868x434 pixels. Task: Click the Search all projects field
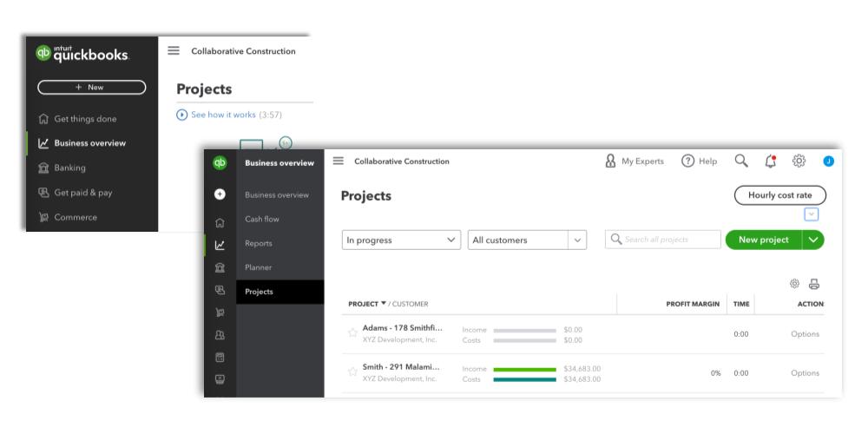pyautogui.click(x=662, y=240)
